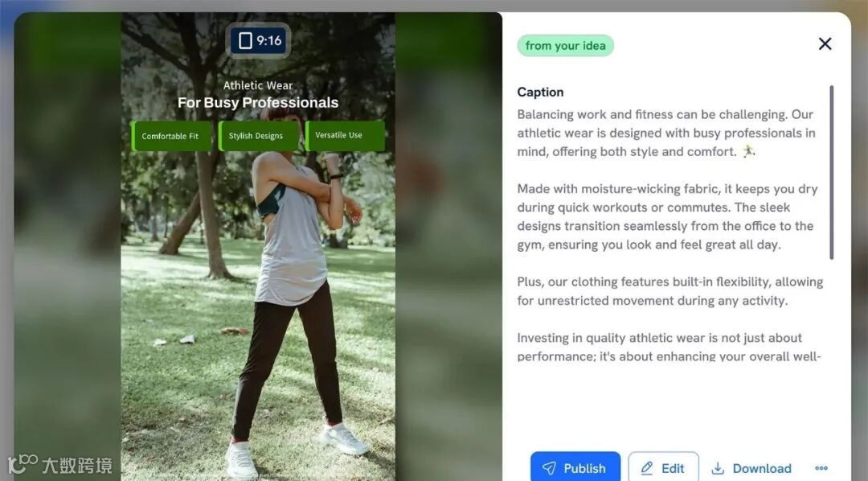Image resolution: width=868 pixels, height=481 pixels.
Task: Click the athlete's post preview image
Action: tap(258, 247)
